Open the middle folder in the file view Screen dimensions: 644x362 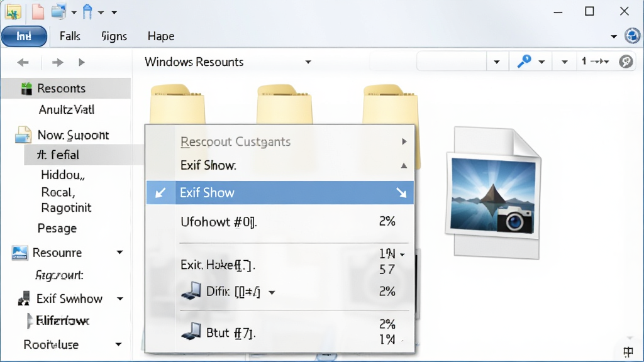pyautogui.click(x=284, y=104)
